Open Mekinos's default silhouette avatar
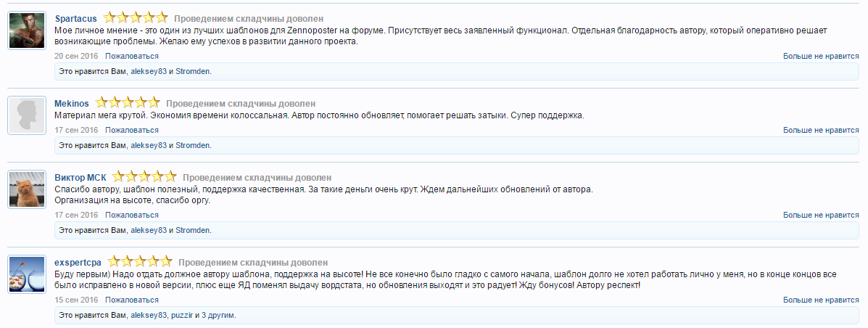Screen dimensions: 868x328 [27, 115]
